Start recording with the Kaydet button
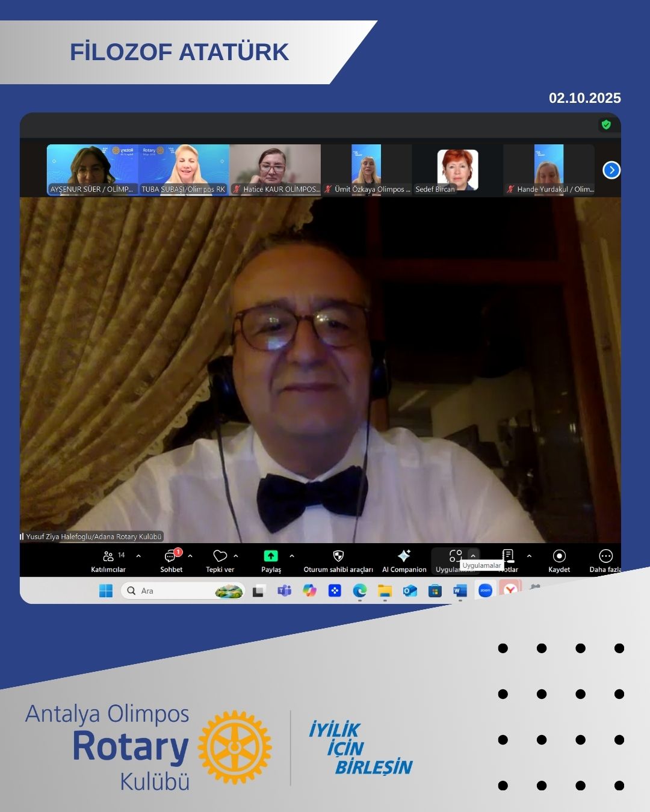 click(559, 556)
